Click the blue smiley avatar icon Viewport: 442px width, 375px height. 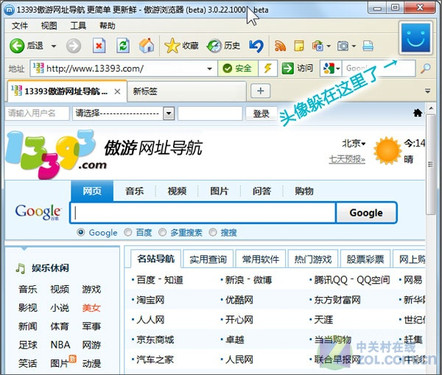415,38
